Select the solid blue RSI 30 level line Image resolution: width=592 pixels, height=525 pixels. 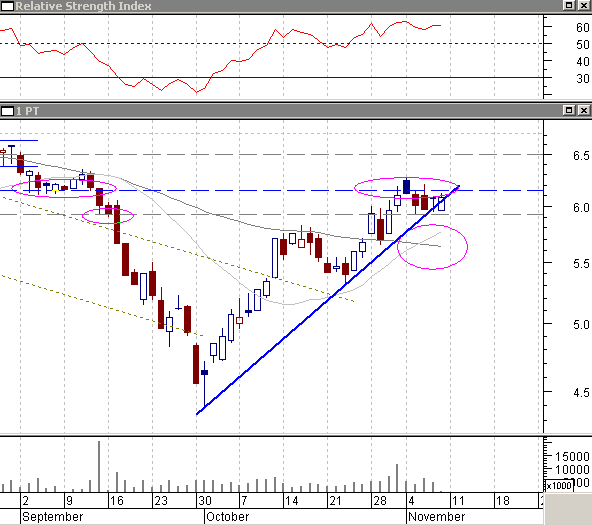[272, 77]
